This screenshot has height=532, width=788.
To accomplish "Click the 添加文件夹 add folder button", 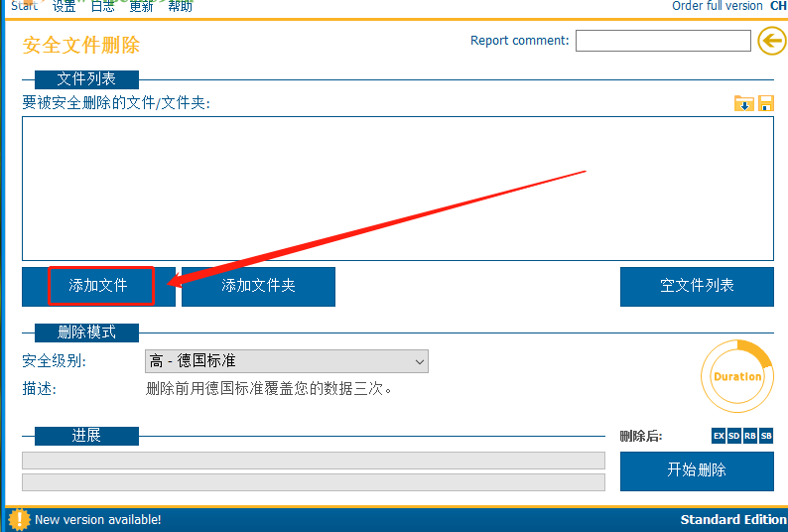I will 258,286.
